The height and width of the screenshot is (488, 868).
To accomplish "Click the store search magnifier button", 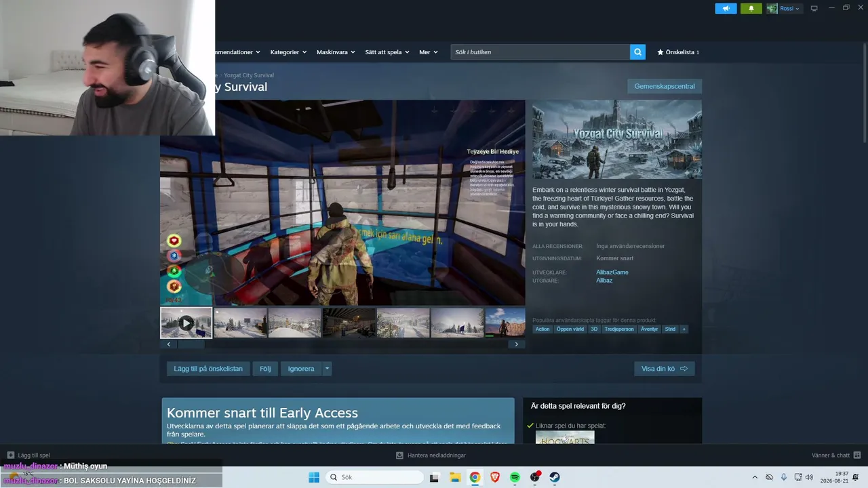I will click(637, 52).
